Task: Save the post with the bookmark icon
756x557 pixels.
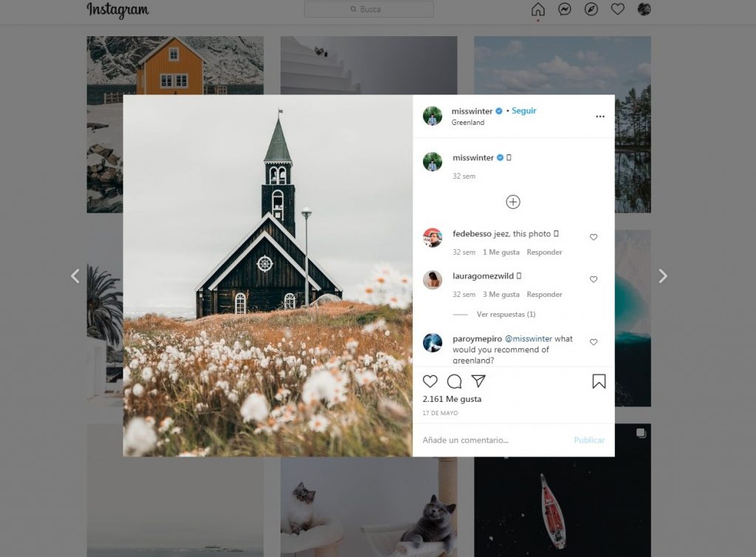Action: click(599, 381)
